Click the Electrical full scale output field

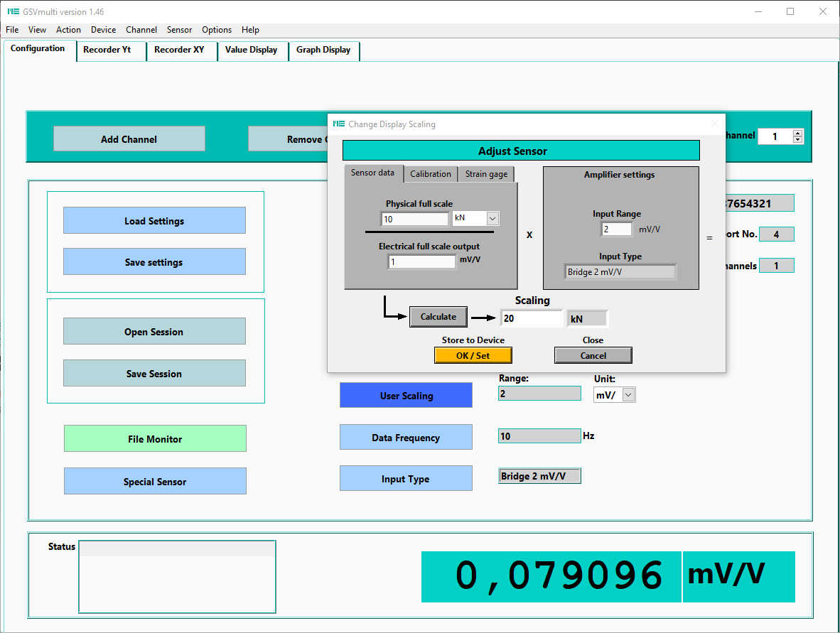(x=421, y=261)
